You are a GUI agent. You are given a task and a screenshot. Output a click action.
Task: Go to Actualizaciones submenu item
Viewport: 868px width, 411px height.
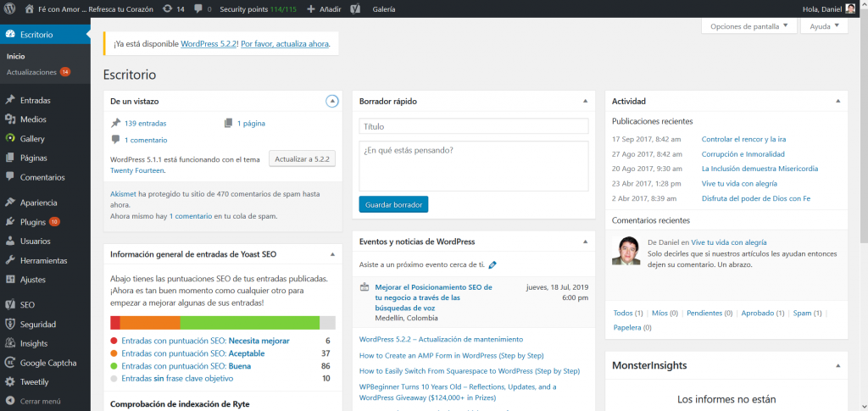coord(31,72)
